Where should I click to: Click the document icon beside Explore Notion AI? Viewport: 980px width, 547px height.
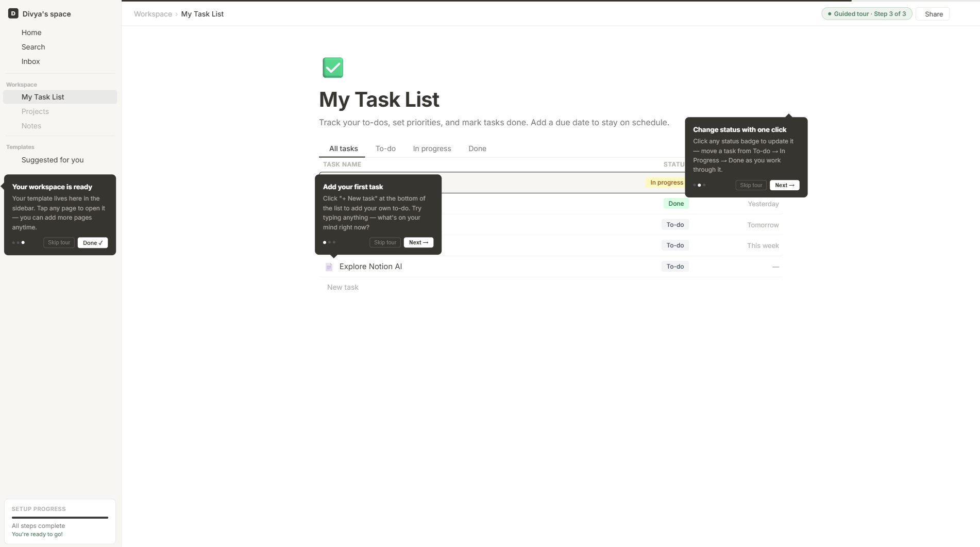pyautogui.click(x=329, y=267)
